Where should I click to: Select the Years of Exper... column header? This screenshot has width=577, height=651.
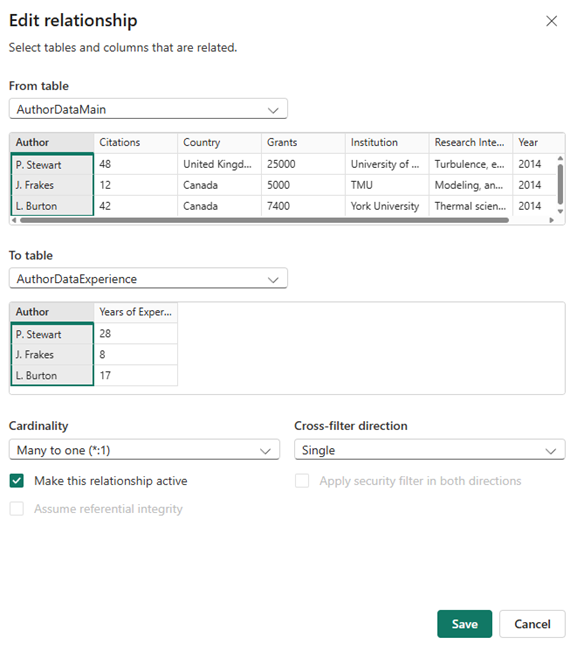point(136,312)
